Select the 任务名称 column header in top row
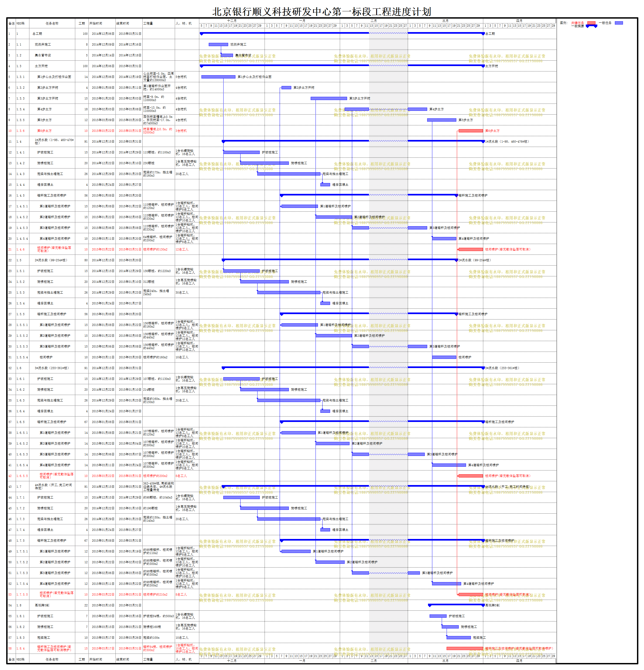This screenshot has width=644, height=670. [x=52, y=23]
